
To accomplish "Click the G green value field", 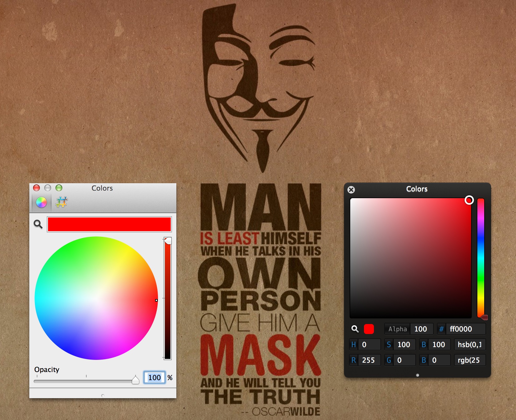I will tap(404, 360).
